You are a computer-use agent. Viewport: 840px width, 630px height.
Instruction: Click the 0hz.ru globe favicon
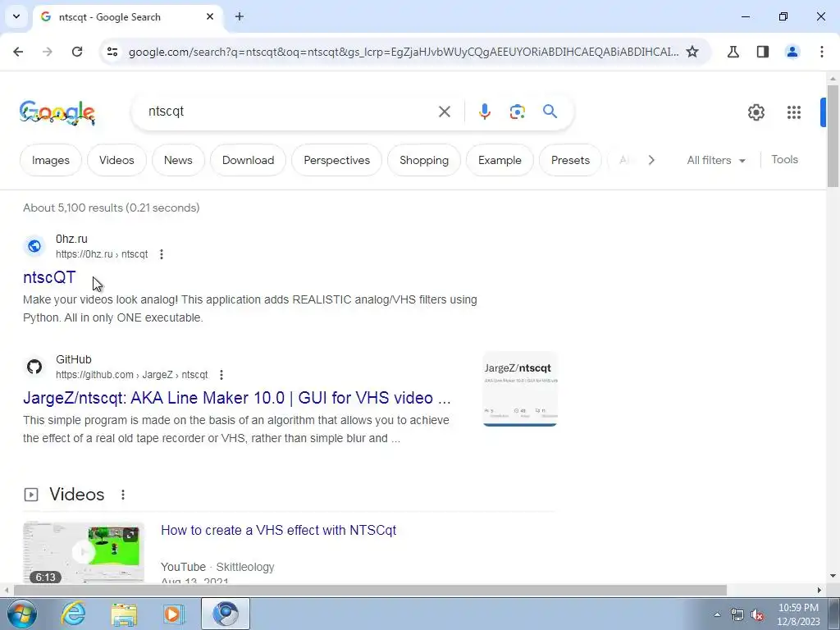34,246
